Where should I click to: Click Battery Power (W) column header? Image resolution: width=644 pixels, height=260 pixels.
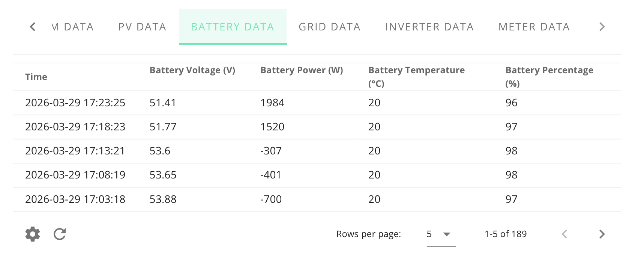[x=302, y=70]
